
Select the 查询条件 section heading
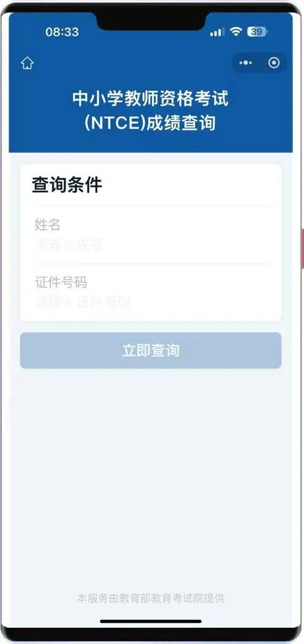(67, 185)
